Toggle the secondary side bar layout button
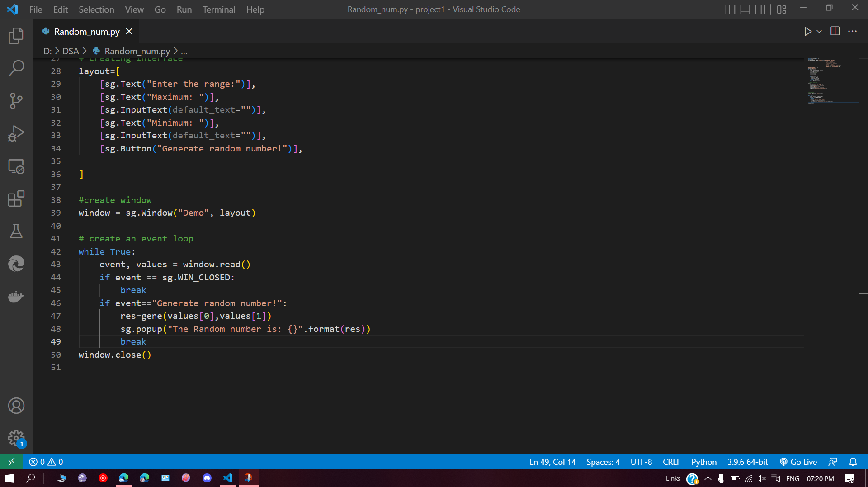 760,9
